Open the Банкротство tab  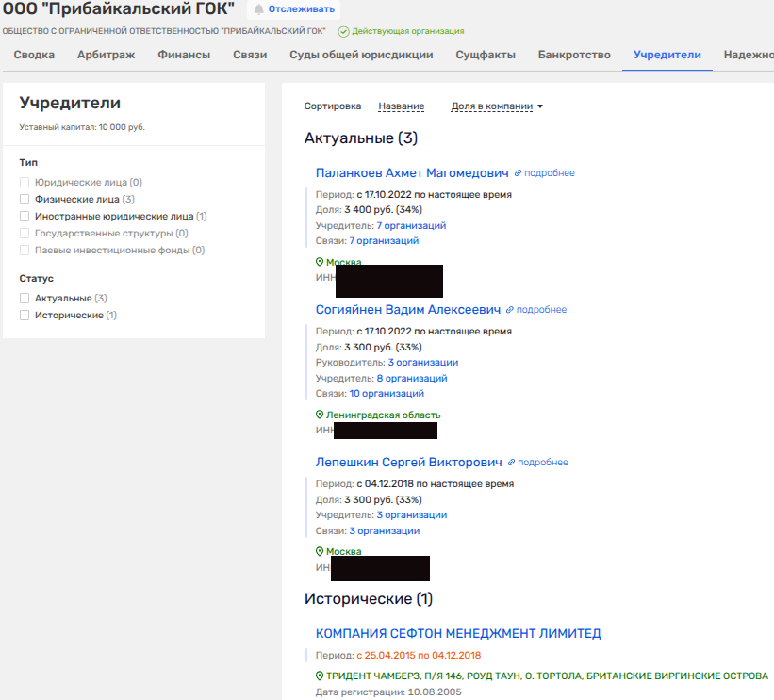(574, 55)
